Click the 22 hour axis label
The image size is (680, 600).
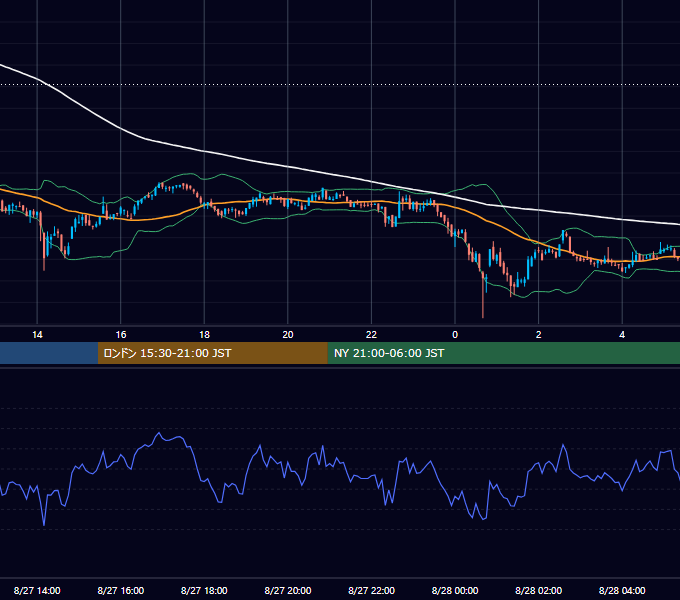pos(371,335)
